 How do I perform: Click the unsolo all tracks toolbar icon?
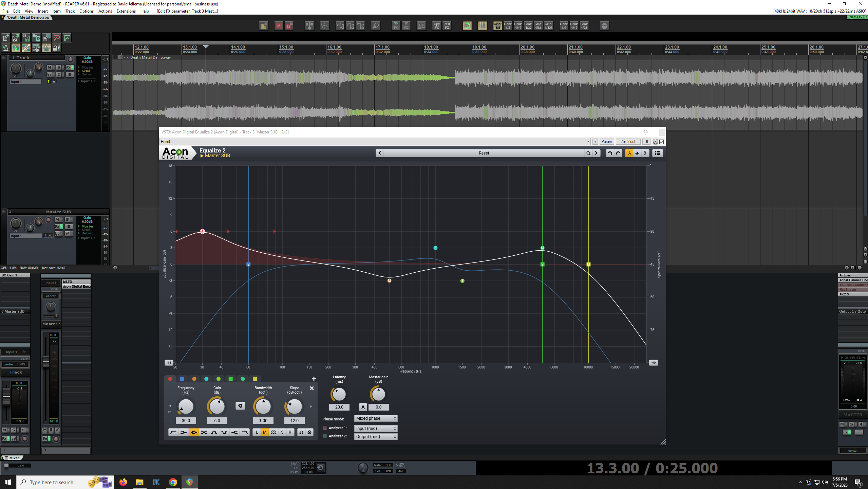click(x=263, y=26)
